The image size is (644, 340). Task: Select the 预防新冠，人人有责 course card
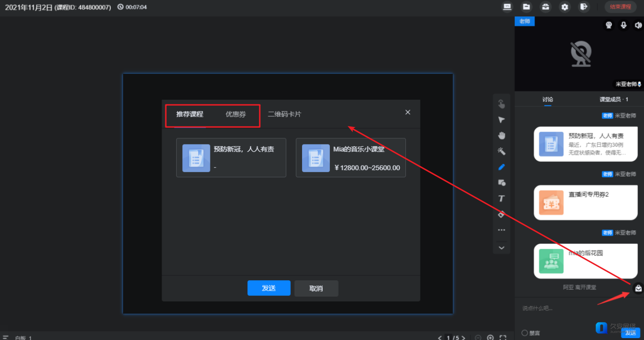(231, 158)
